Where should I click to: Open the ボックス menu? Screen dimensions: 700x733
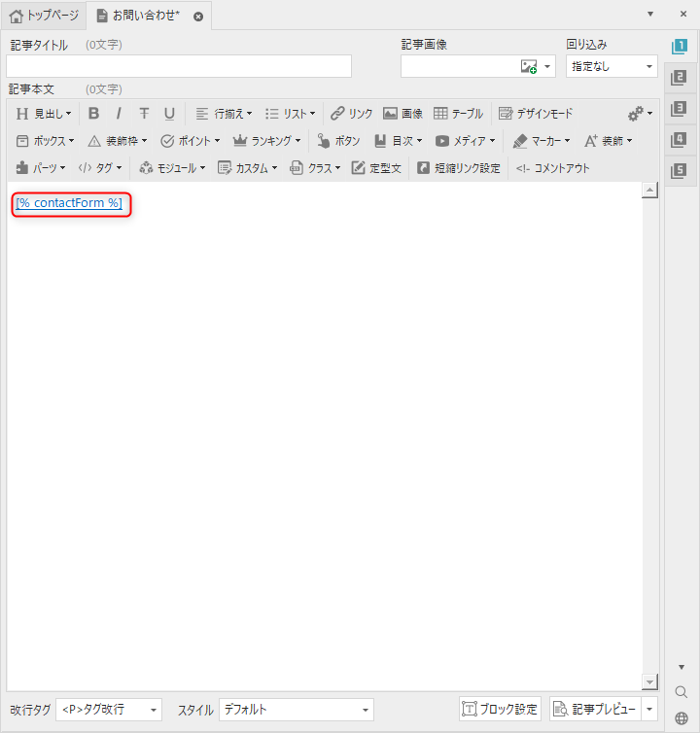[45, 141]
